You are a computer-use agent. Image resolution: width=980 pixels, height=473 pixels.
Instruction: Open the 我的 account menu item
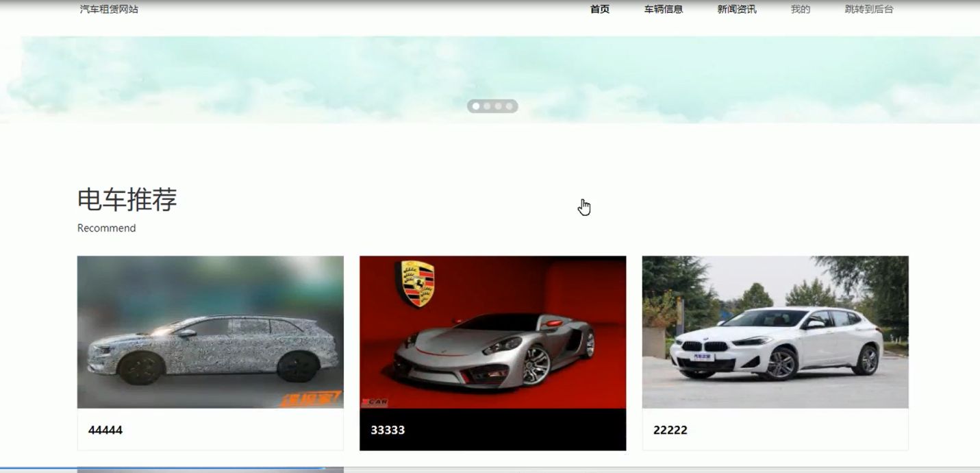pyautogui.click(x=801, y=10)
